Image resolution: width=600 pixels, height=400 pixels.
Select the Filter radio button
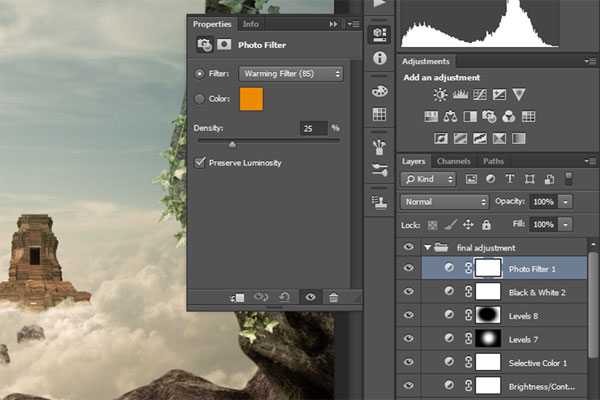pos(200,73)
